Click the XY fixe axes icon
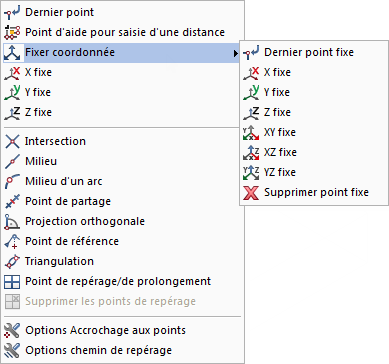 point(251,133)
